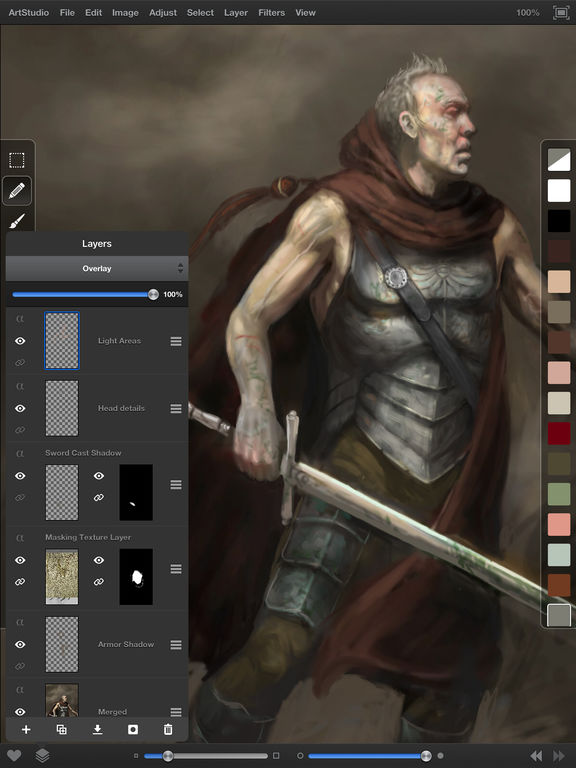This screenshot has width=576, height=768.
Task: Pick the dark red color swatch
Action: [559, 433]
